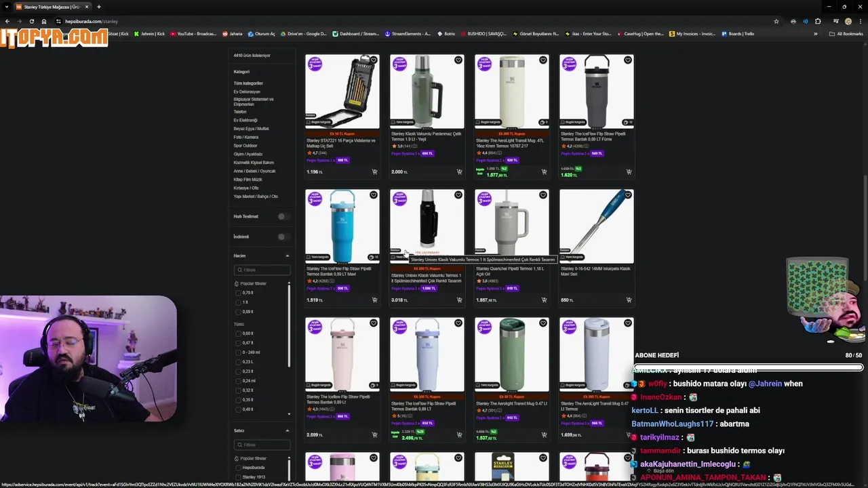Check the 0,70 lt popular volume filter

tap(238, 293)
